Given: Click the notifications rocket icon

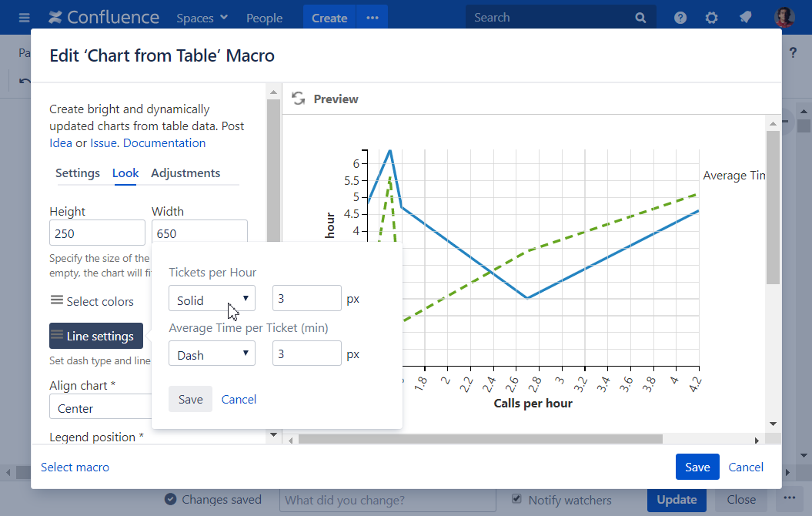Looking at the screenshot, I should pyautogui.click(x=745, y=18).
